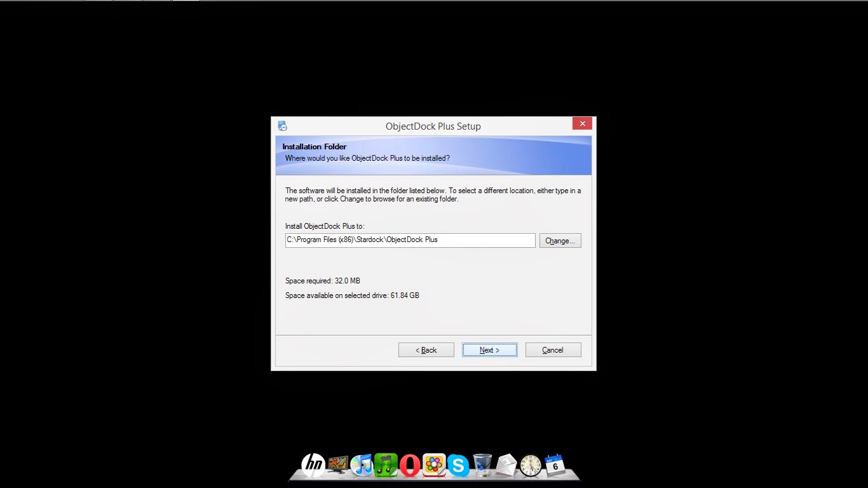Image resolution: width=868 pixels, height=488 pixels.
Task: Open the Recycle Bin dock icon
Action: pyautogui.click(x=482, y=465)
